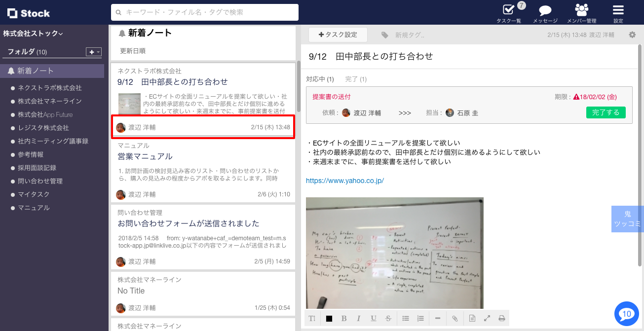Switch to the 完了 (1) tasks tab
Image resolution: width=644 pixels, height=331 pixels.
coord(355,79)
